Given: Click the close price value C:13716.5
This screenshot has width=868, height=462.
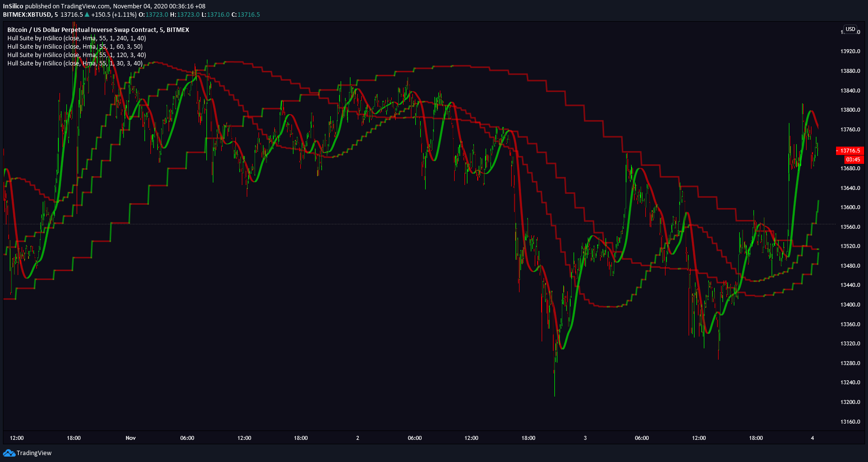Looking at the screenshot, I should click(246, 15).
